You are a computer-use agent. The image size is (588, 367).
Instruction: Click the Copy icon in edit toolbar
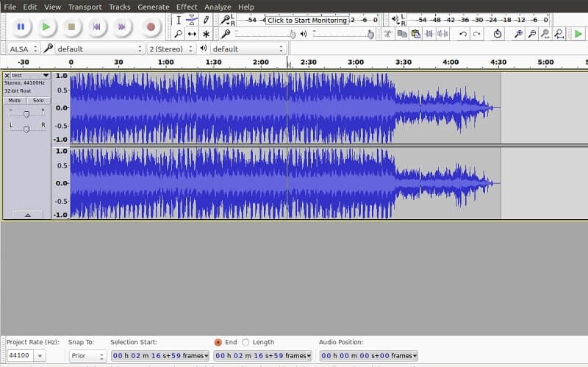pyautogui.click(x=402, y=34)
